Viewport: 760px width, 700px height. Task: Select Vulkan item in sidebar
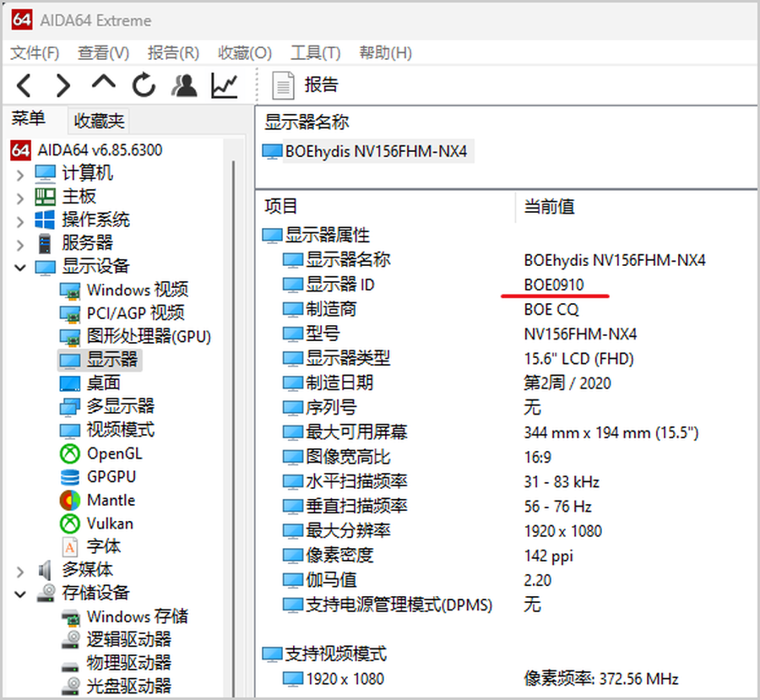[x=110, y=524]
